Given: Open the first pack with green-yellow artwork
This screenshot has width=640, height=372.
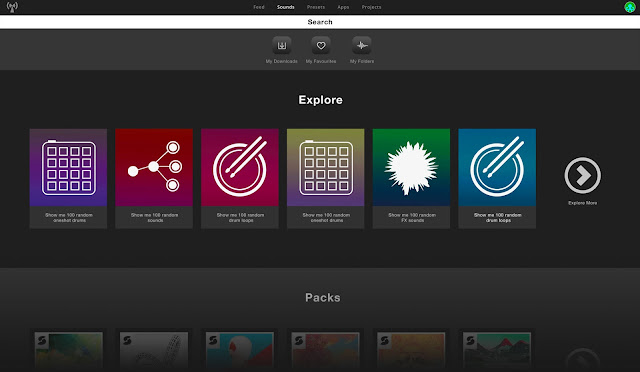Looking at the screenshot, I should (x=69, y=350).
